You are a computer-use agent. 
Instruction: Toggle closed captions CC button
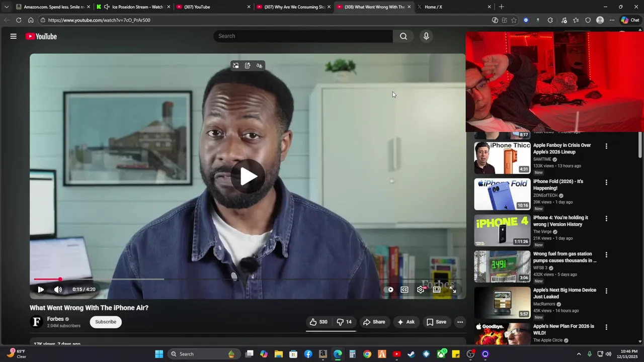405,290
